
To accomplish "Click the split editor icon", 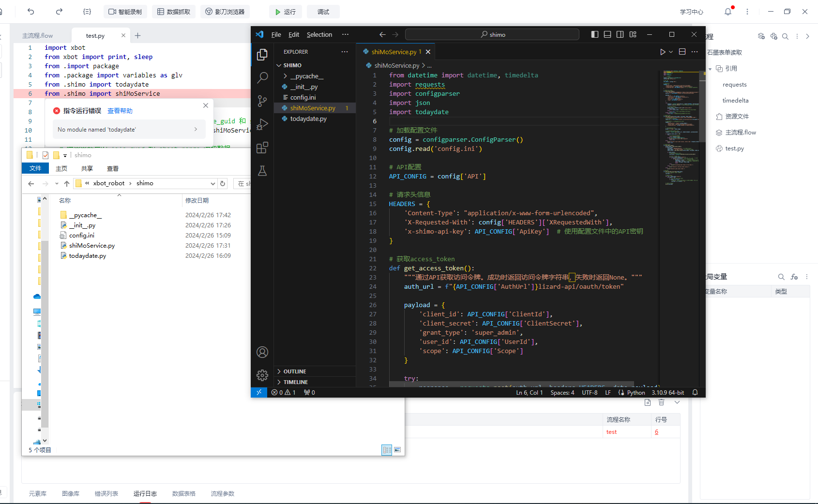I will click(682, 52).
